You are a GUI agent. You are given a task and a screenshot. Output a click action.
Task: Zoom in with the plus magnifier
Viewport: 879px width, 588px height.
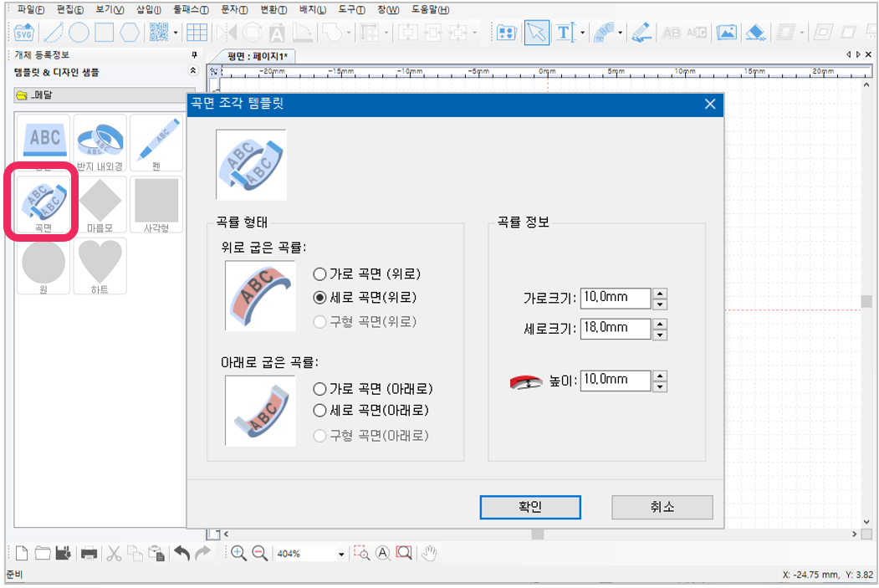[x=238, y=553]
